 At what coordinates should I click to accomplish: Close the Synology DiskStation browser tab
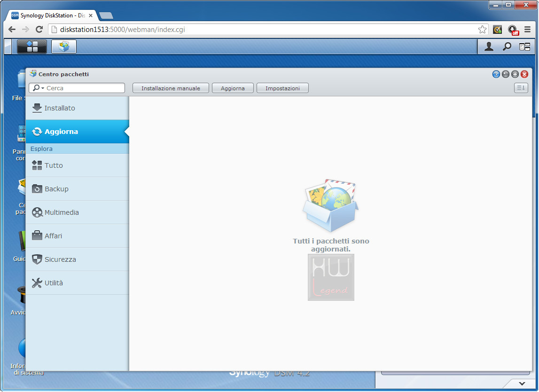[x=90, y=16]
